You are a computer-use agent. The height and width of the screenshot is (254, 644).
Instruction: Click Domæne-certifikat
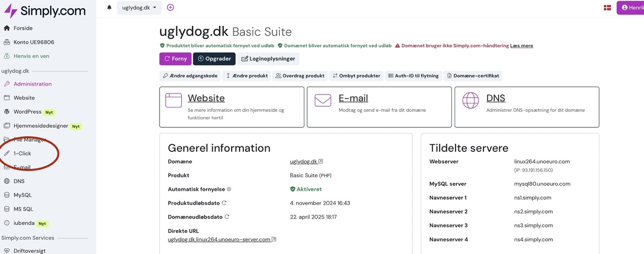472,76
